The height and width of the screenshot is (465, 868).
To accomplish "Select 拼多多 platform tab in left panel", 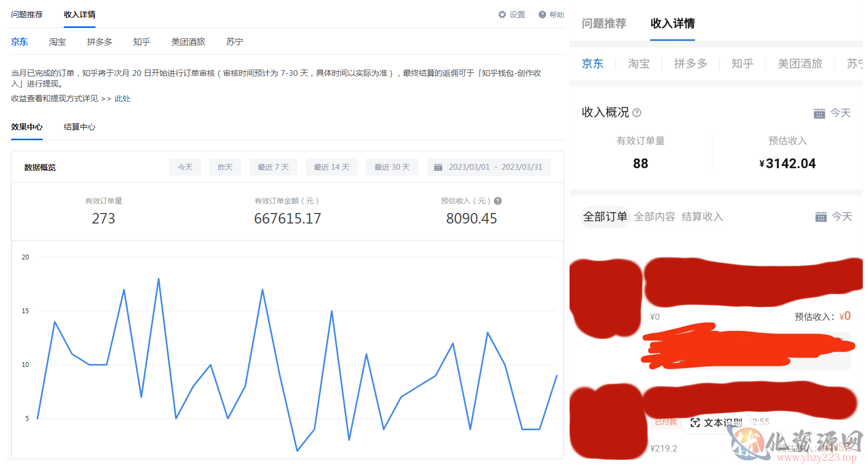I will click(100, 42).
